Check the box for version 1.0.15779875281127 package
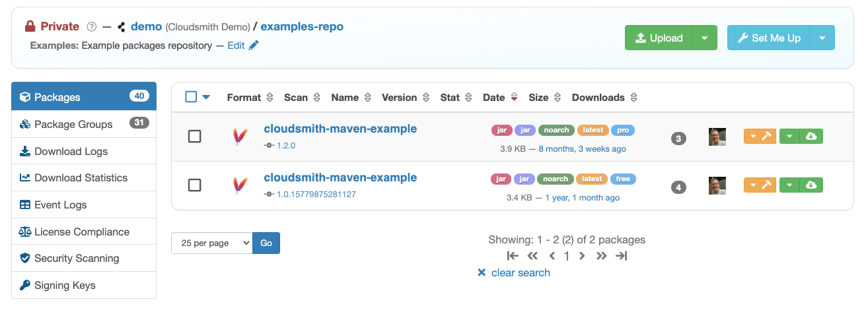Screen dimensions: 868x310 point(194,185)
